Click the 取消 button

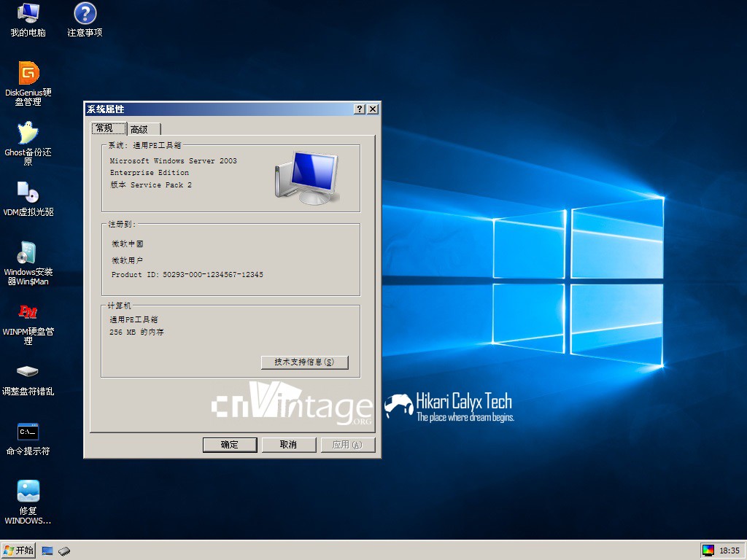[289, 445]
